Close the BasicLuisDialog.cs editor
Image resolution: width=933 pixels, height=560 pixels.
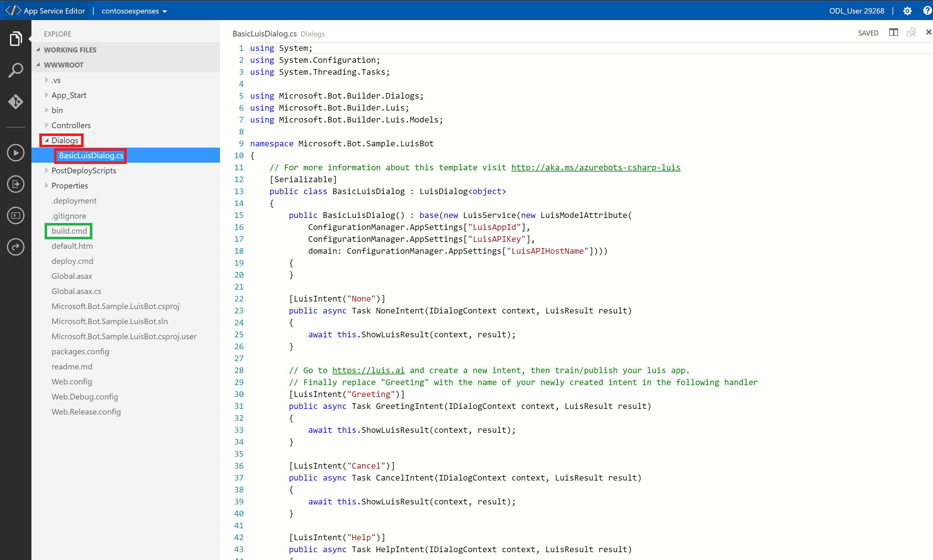pos(929,32)
